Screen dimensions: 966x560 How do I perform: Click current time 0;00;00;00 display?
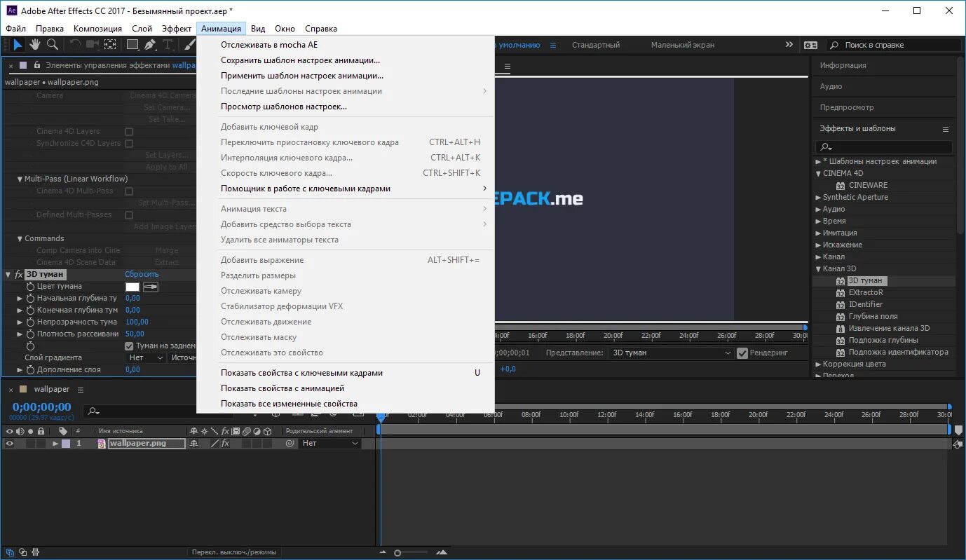[x=42, y=407]
